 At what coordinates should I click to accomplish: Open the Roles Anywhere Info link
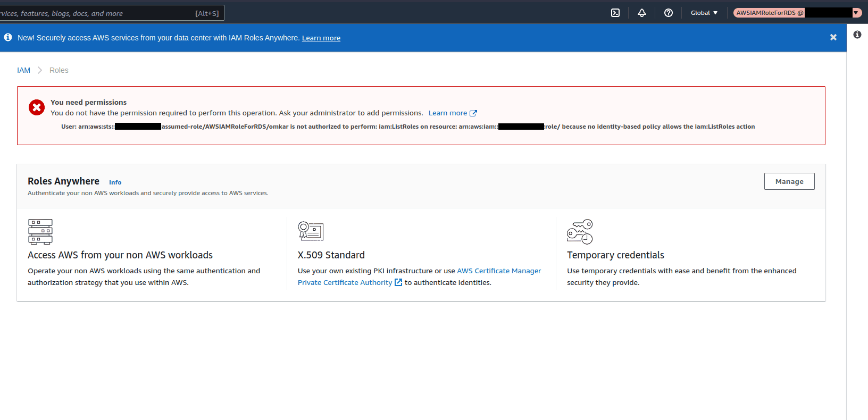115,182
